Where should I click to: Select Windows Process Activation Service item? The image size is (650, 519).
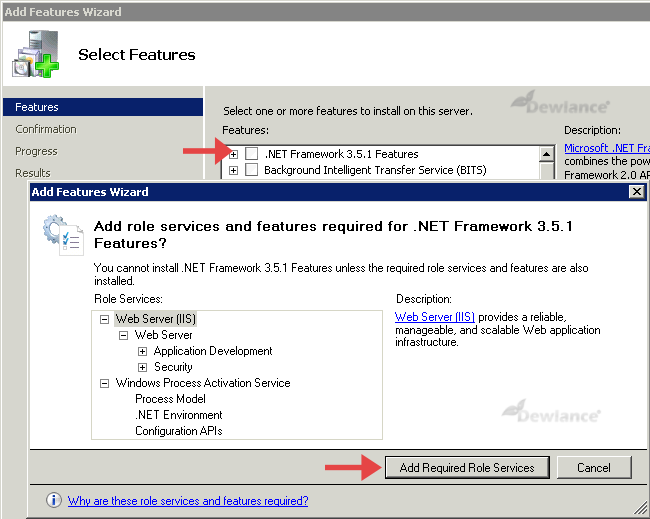pyautogui.click(x=203, y=383)
